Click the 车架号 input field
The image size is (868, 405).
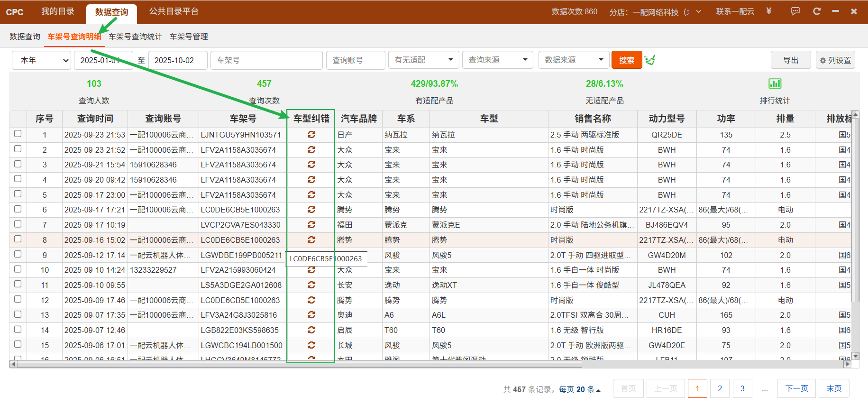[x=266, y=60]
